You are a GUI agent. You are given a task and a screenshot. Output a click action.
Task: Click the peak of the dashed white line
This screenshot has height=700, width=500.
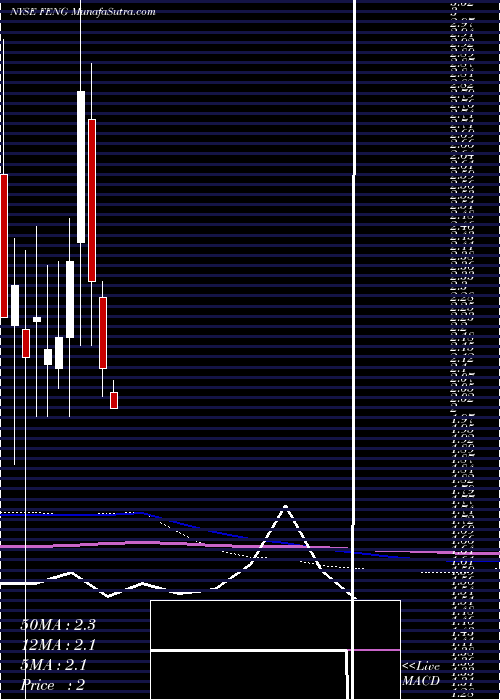[x=285, y=507]
